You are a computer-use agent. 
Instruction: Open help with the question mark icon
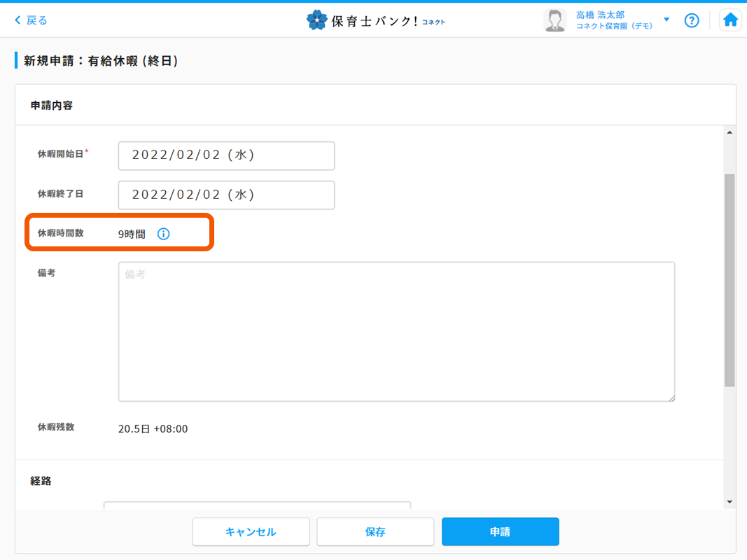(x=692, y=20)
